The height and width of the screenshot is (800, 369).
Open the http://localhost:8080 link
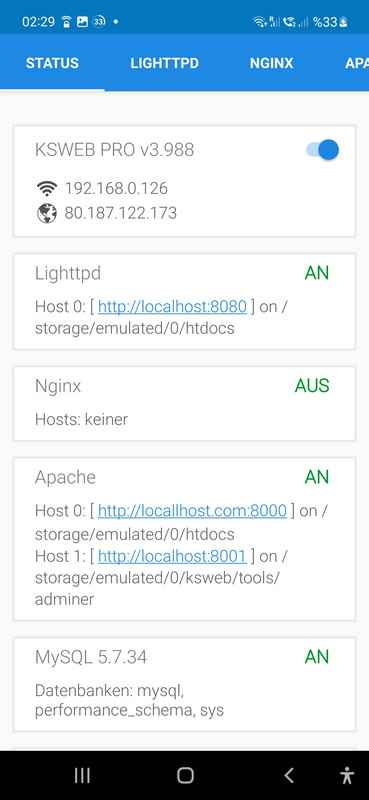[x=172, y=307]
